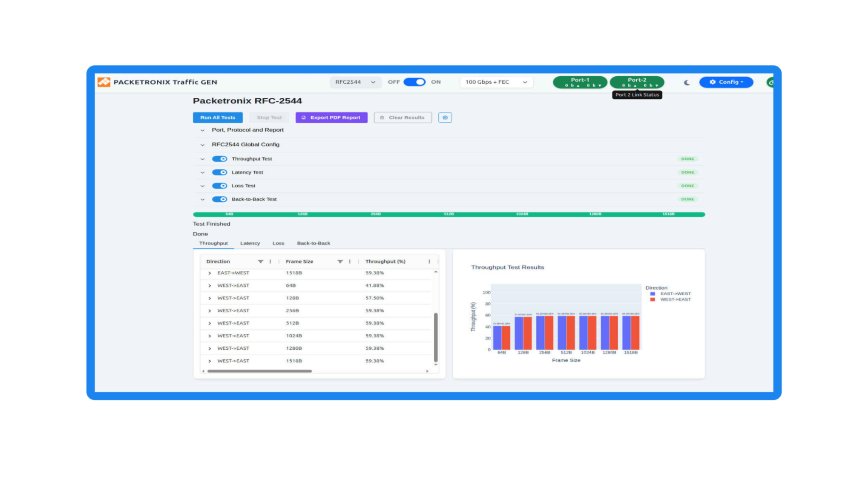868x488 pixels.
Task: Click Clear Results button
Action: pyautogui.click(x=402, y=118)
